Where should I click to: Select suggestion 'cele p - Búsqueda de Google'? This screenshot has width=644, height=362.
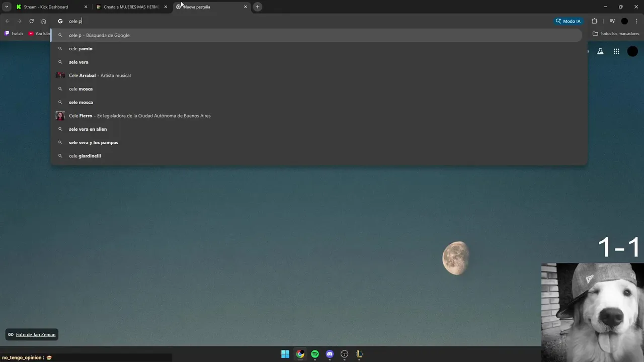[317, 35]
